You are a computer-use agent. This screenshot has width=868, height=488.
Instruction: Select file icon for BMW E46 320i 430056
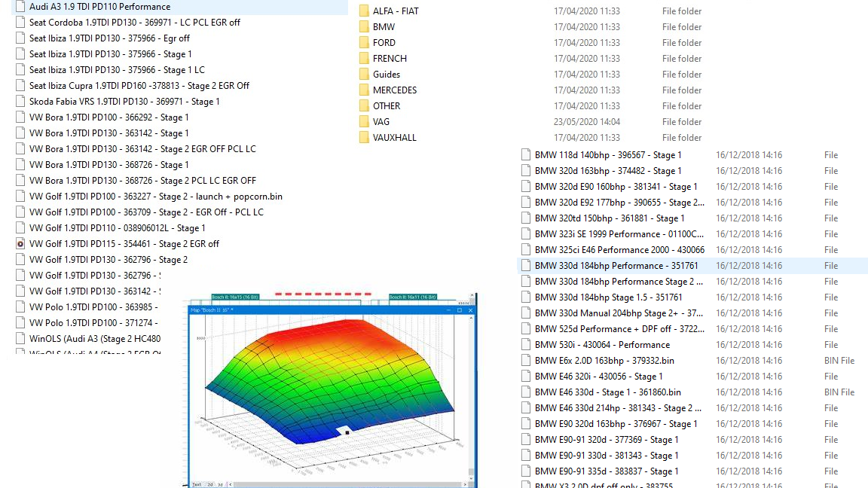pos(526,377)
